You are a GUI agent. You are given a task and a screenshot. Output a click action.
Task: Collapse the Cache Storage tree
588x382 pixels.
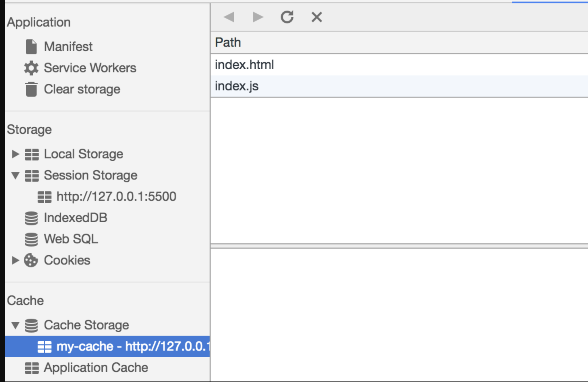tap(15, 325)
